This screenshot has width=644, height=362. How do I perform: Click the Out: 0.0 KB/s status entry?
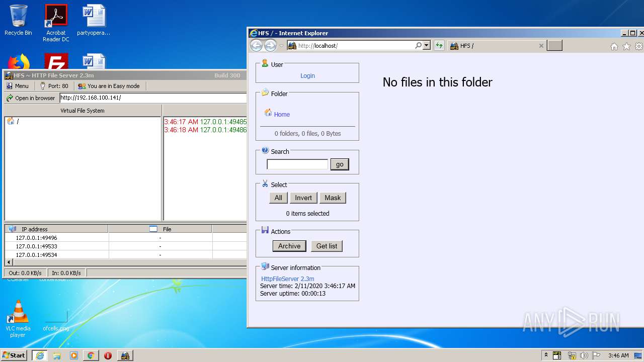(25, 273)
